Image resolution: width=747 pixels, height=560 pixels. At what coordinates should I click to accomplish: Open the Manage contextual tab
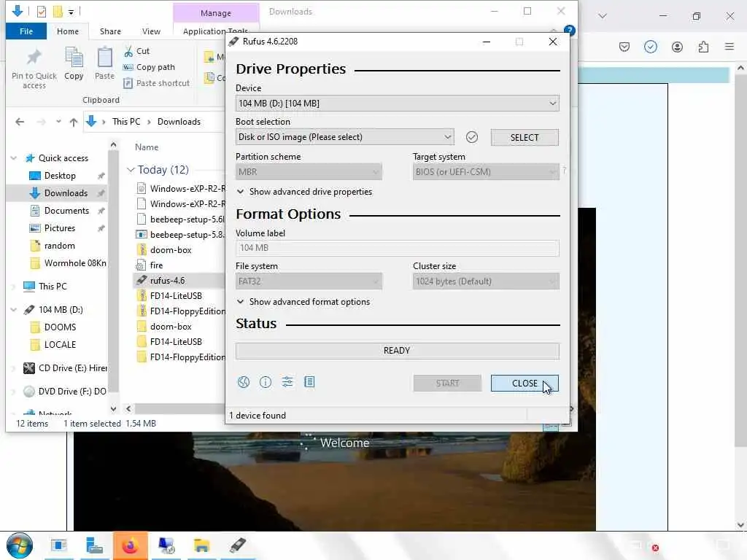pyautogui.click(x=216, y=13)
